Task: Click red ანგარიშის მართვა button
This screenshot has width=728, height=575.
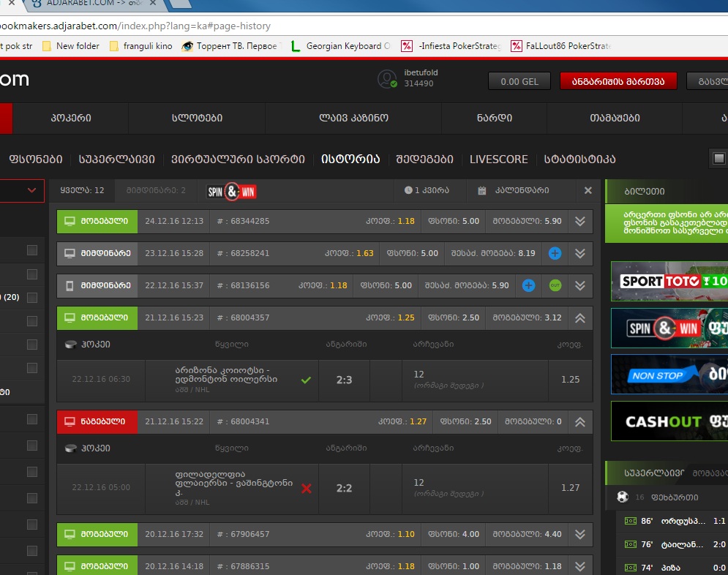Action: point(618,81)
